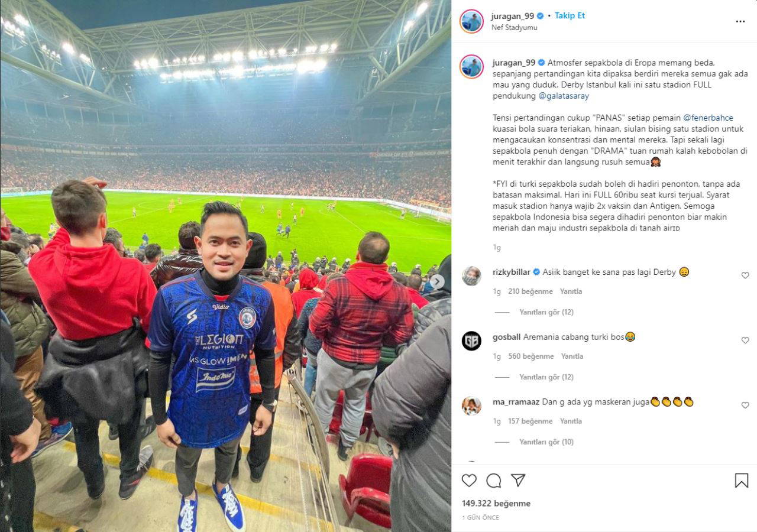Open Nef Stadyumu location link
Viewport: 757px width, 532px height.
pos(515,28)
